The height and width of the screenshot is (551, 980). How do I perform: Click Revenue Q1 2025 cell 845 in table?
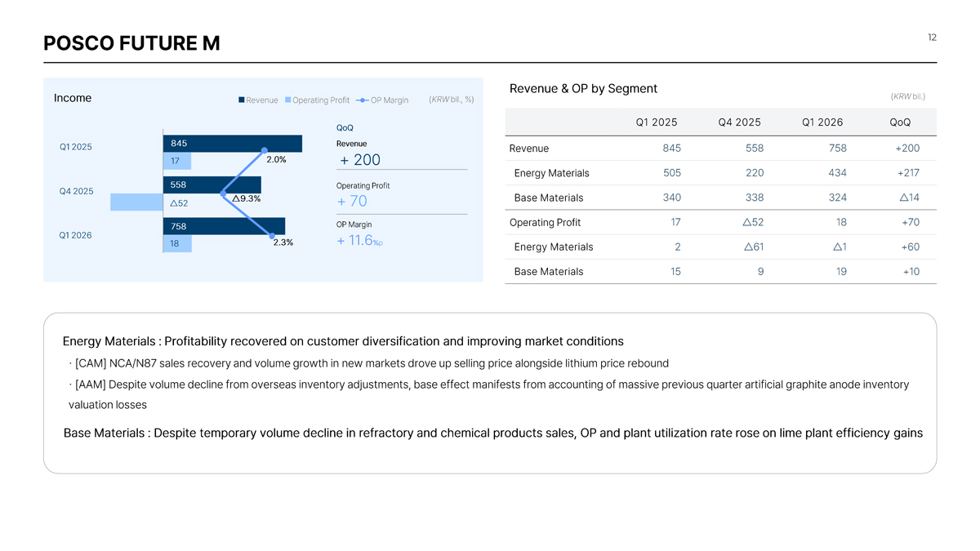click(x=672, y=149)
